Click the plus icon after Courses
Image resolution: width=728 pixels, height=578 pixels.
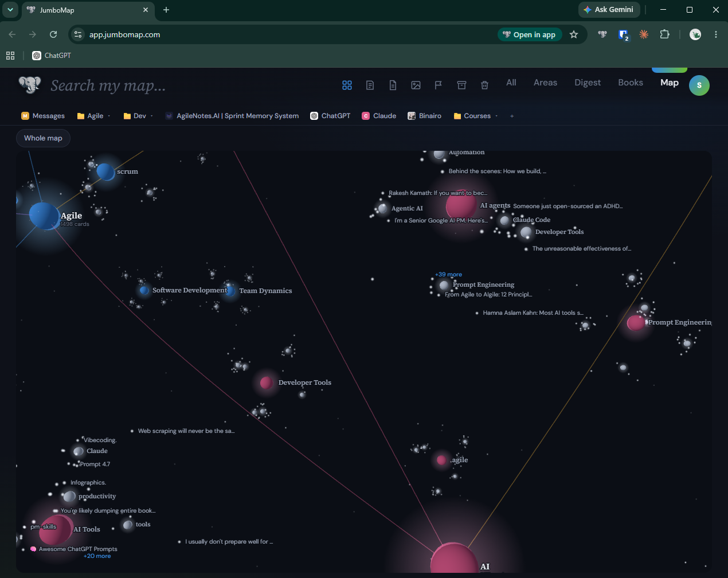pyautogui.click(x=512, y=116)
